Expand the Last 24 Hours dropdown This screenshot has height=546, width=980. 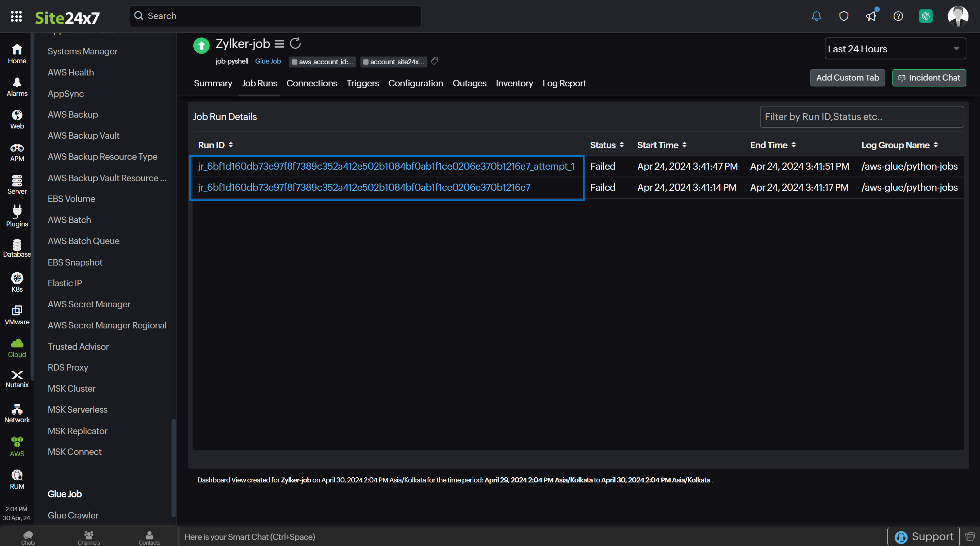[895, 49]
